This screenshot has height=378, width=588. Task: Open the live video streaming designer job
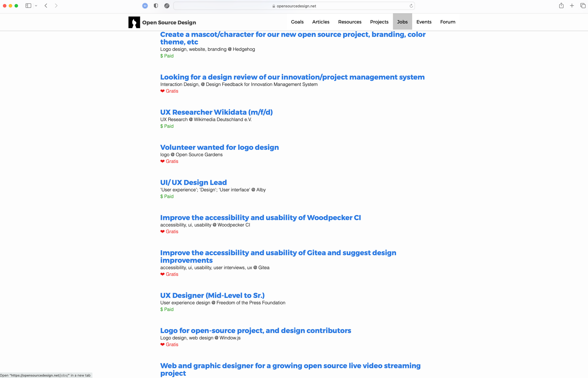click(290, 369)
